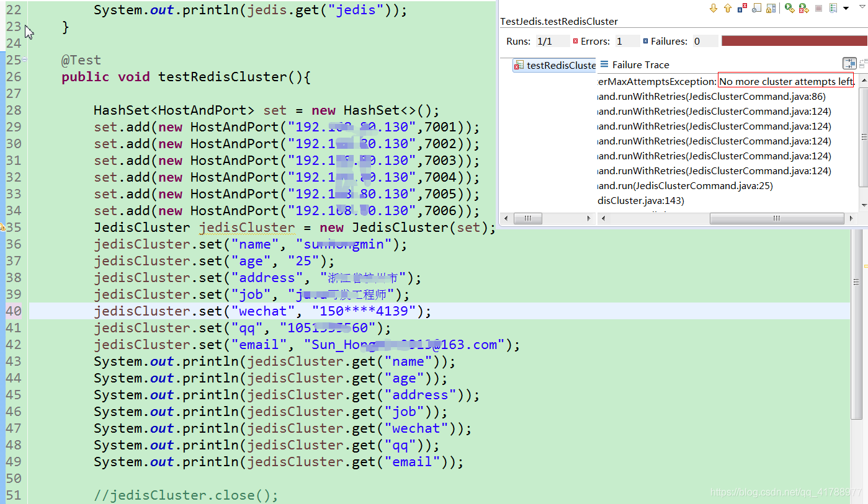Click the Failure Trace label

[641, 64]
